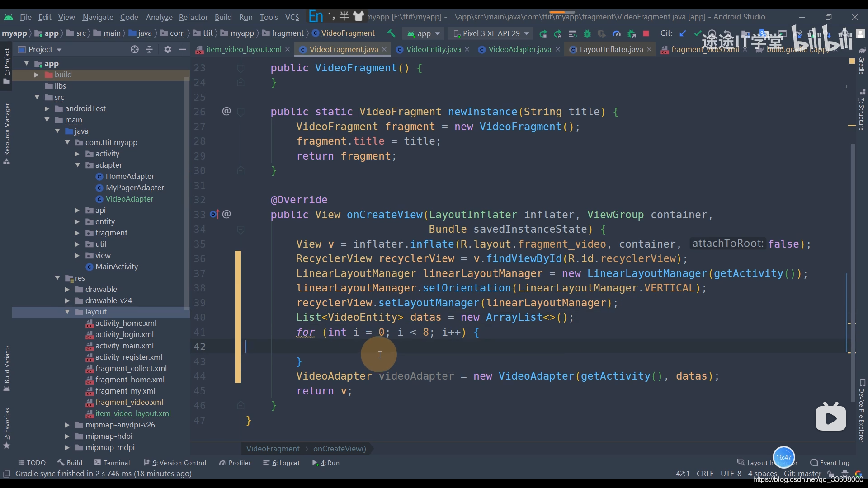Open the app run configuration dropdown
Viewport: 868px width, 488px height.
(424, 33)
